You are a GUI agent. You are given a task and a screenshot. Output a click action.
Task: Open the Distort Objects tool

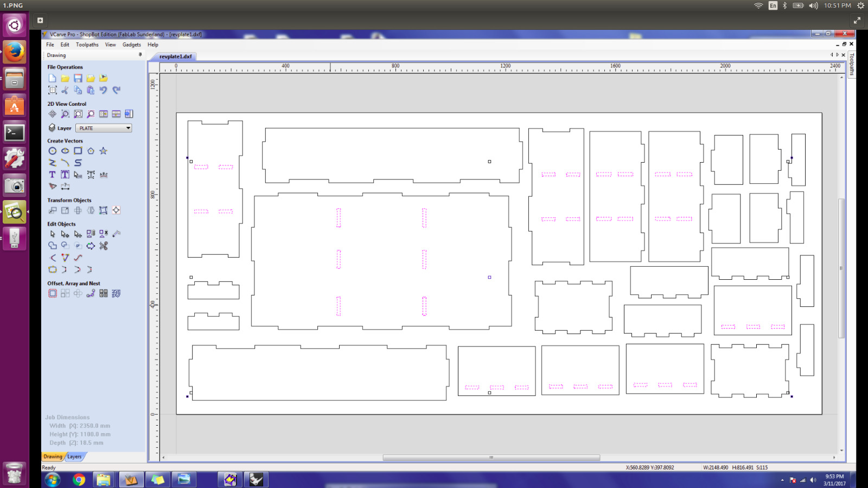103,210
